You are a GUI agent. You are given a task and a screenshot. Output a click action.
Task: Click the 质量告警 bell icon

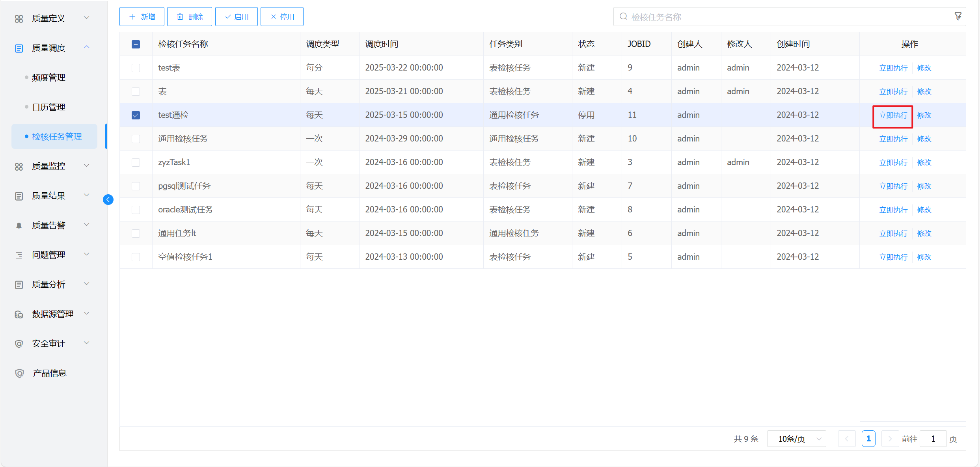pos(19,225)
